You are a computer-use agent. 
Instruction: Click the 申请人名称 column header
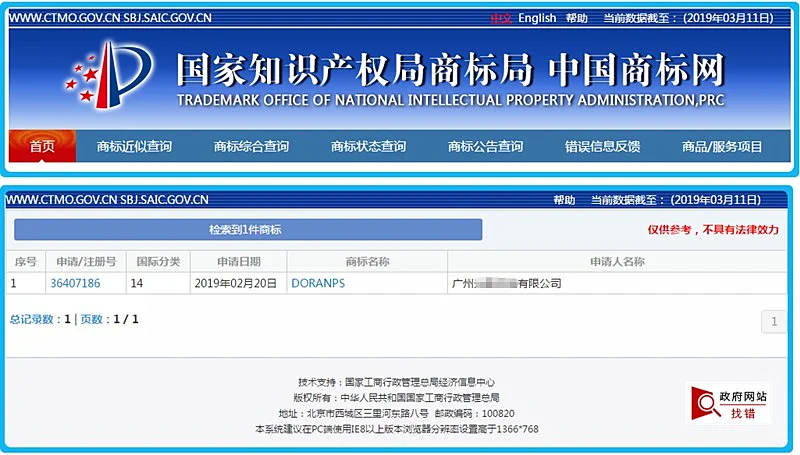click(x=617, y=262)
